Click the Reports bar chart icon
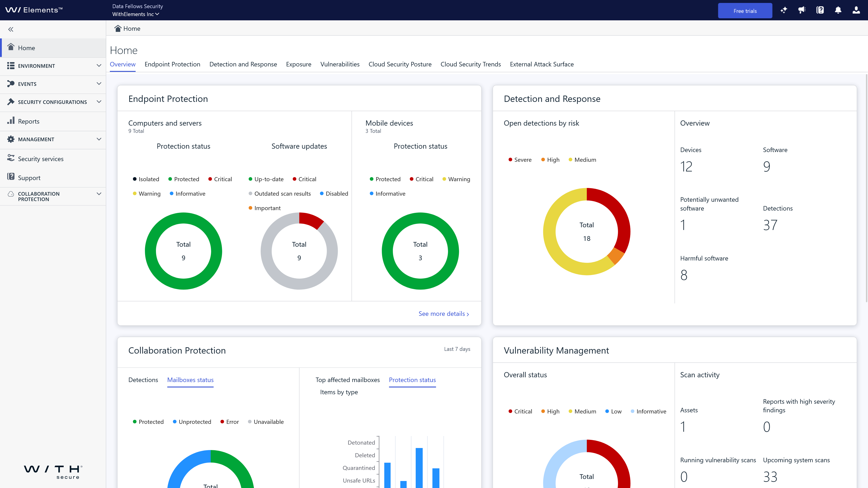Viewport: 868px width, 488px height. pyautogui.click(x=11, y=121)
